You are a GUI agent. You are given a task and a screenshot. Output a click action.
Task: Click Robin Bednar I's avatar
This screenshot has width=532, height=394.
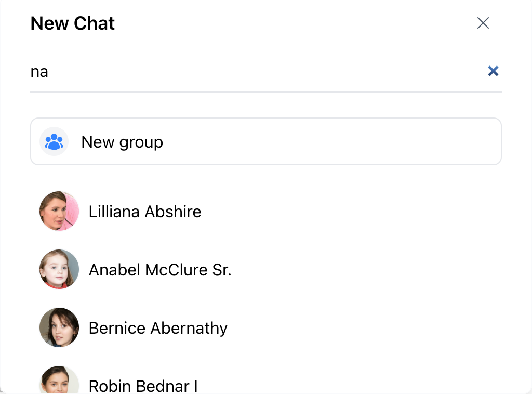tap(59, 380)
